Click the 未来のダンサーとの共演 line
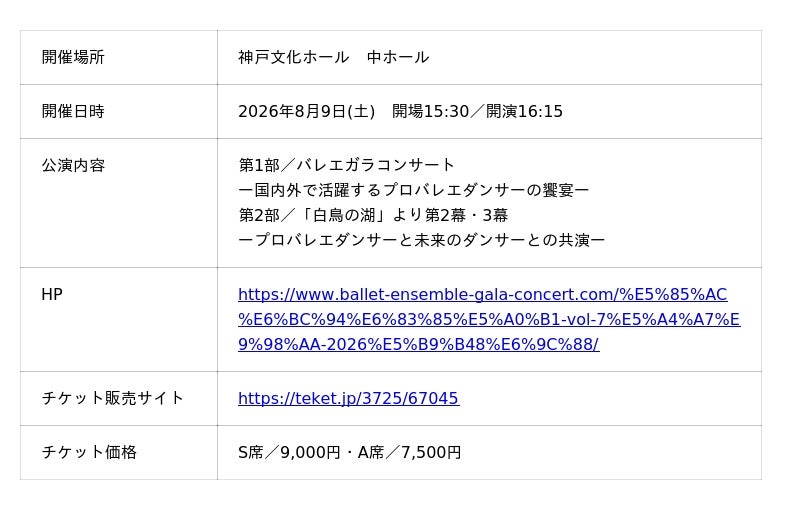Screen dimensions: 800x510 [421, 240]
